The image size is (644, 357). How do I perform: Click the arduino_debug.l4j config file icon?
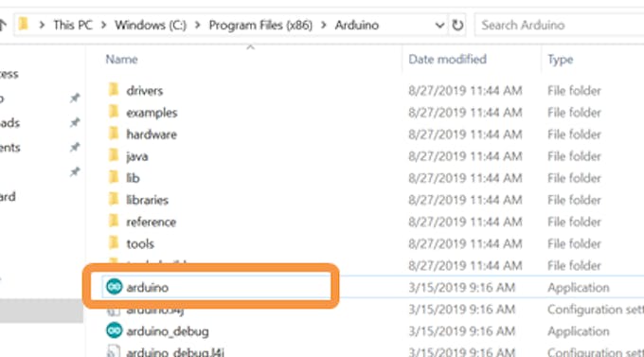tap(114, 351)
